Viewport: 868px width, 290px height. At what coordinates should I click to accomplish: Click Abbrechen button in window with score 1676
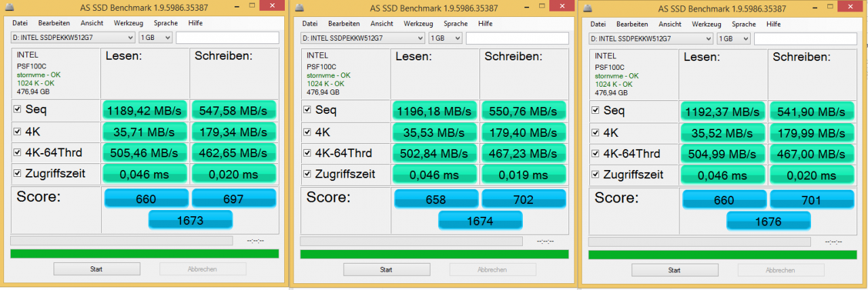point(780,270)
